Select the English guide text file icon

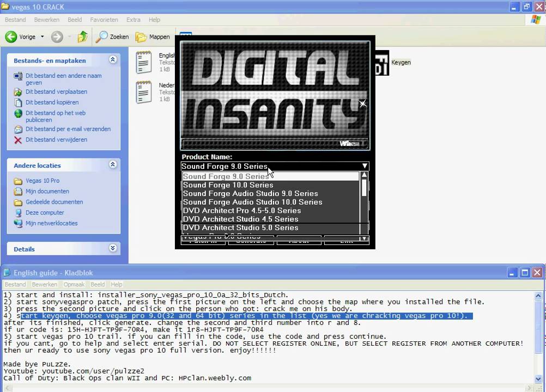(x=144, y=62)
